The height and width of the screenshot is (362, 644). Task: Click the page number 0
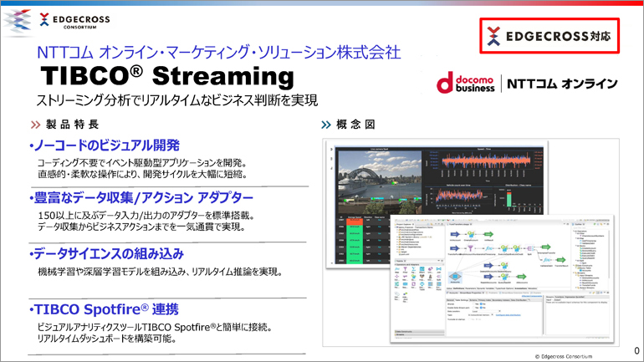click(636, 350)
